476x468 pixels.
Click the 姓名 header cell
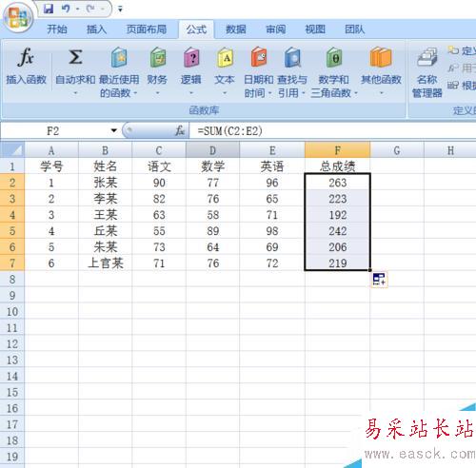pyautogui.click(x=105, y=166)
